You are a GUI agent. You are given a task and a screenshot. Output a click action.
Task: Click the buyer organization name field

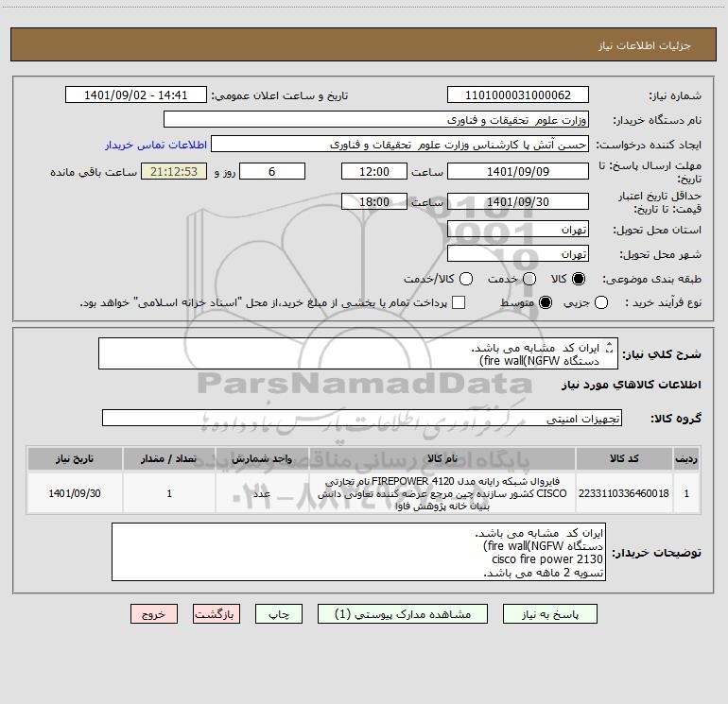click(376, 120)
